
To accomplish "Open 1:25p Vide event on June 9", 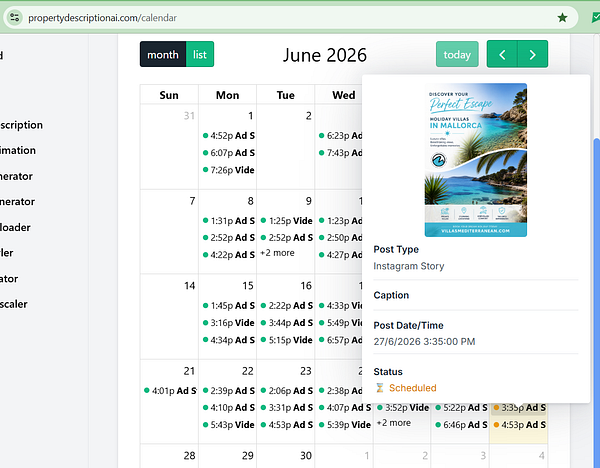I will point(286,221).
